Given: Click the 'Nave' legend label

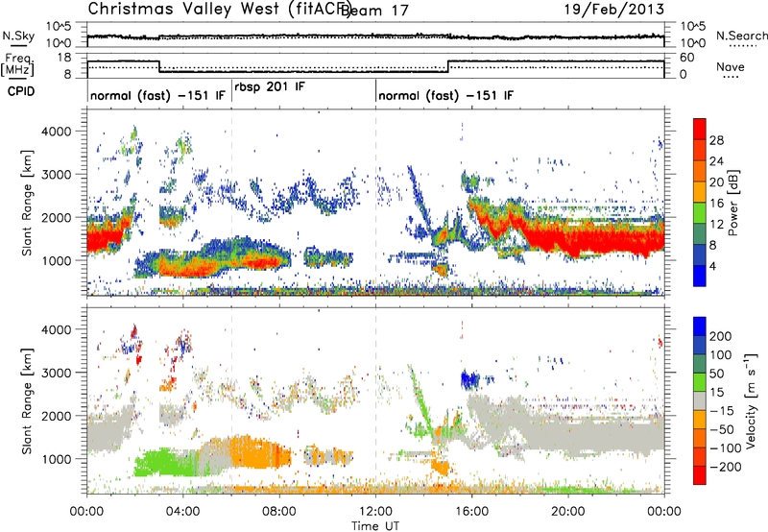Looking at the screenshot, I should pos(730,67).
